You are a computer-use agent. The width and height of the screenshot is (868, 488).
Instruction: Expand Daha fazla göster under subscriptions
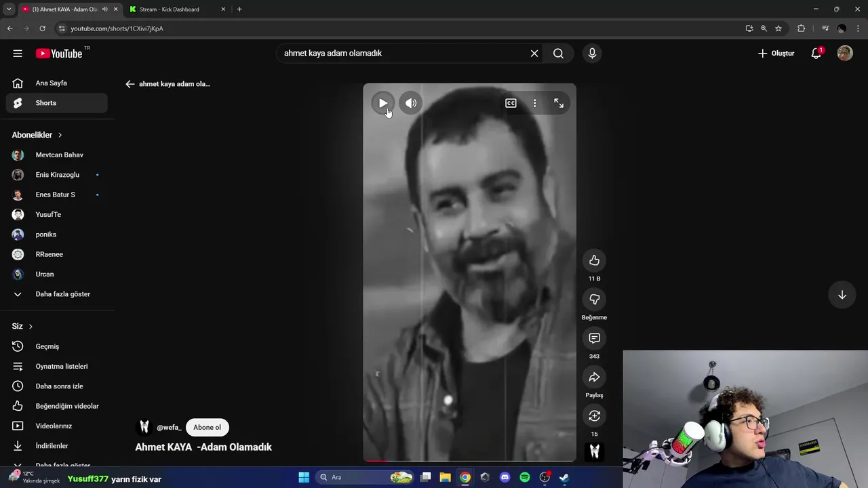57,294
